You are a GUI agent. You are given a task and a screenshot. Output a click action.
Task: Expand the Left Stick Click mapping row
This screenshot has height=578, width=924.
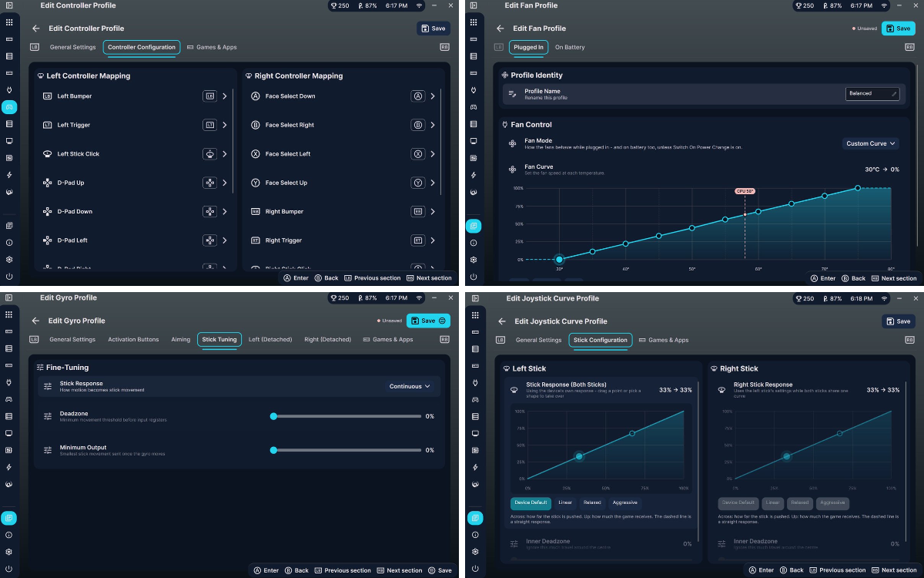[136, 154]
